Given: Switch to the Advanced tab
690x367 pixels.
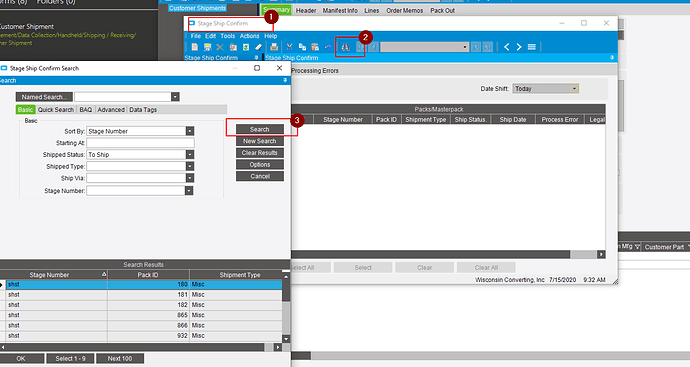Looking at the screenshot, I should 111,110.
